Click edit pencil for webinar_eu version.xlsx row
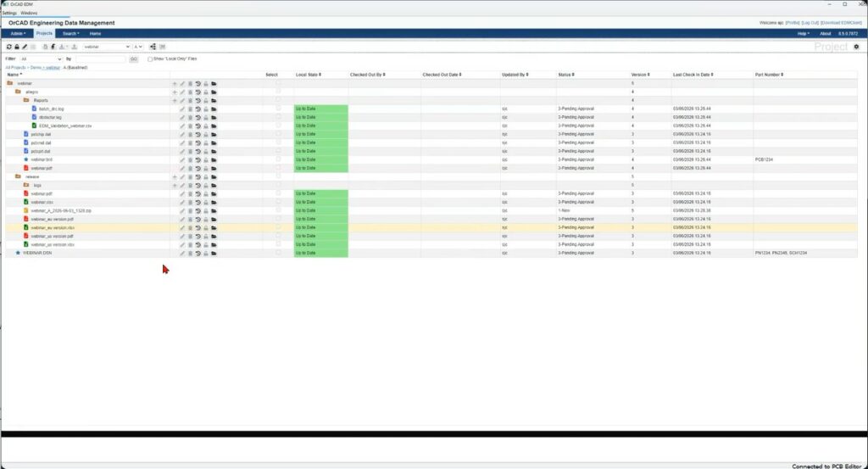868x469 pixels. [x=182, y=227]
